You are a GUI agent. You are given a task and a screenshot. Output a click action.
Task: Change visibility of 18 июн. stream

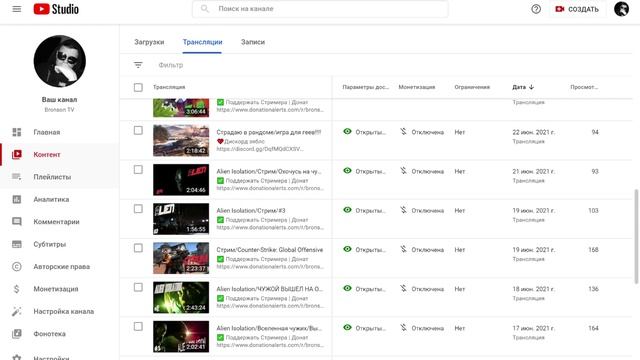click(x=364, y=289)
